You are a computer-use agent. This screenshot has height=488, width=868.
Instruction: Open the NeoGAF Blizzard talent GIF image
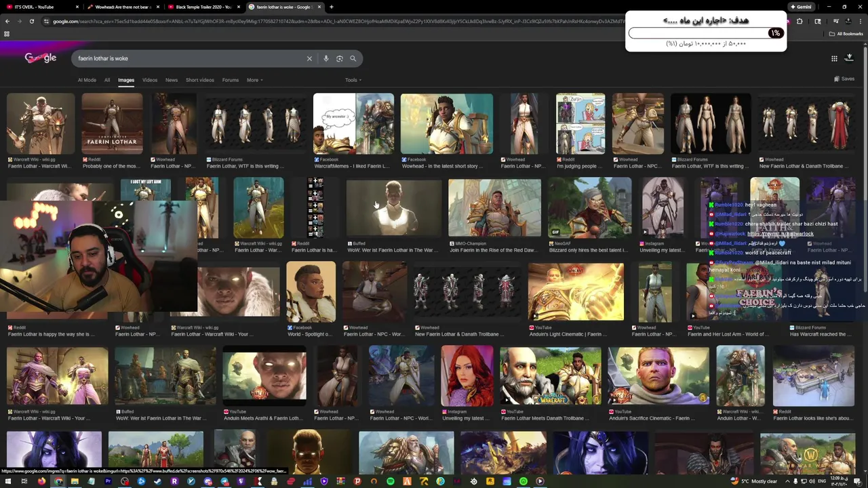pos(589,208)
